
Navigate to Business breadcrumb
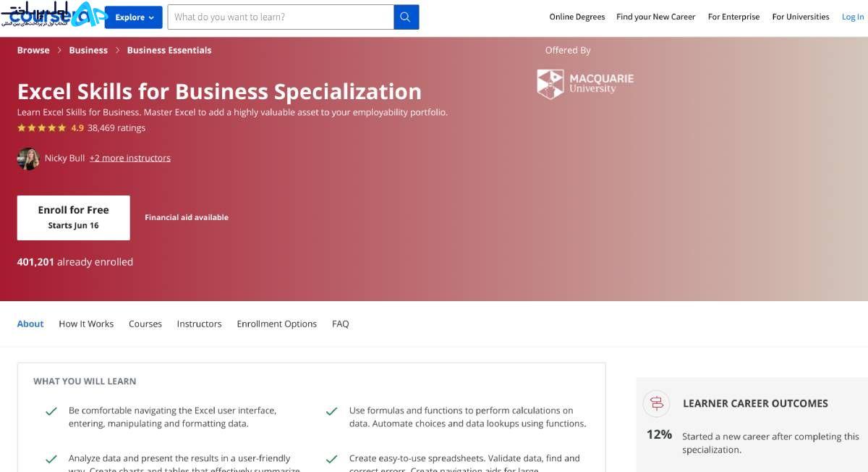tap(88, 51)
